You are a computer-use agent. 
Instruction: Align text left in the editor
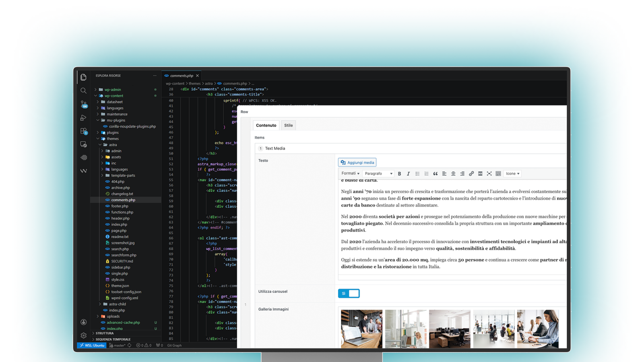(x=444, y=174)
